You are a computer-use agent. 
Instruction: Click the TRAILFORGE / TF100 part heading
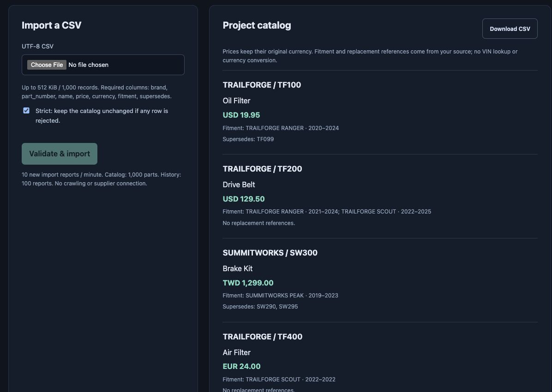tap(262, 85)
